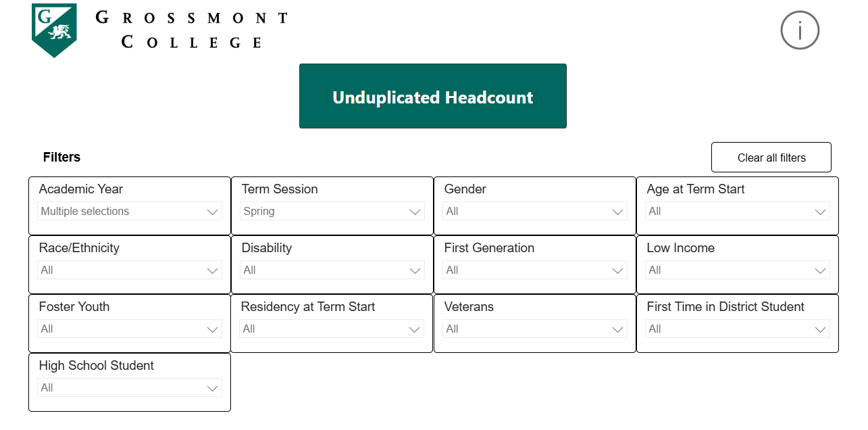868x430 pixels.
Task: Open the Age at Term Start dropdown
Action: [x=737, y=211]
